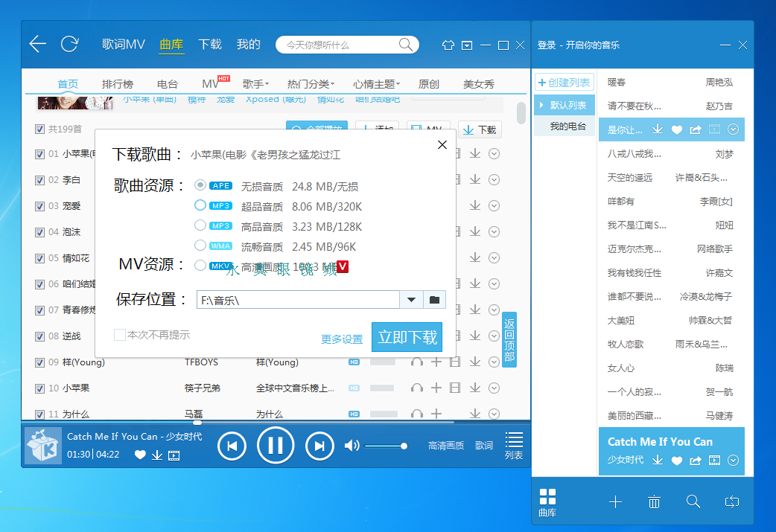Expand the 心情主题 dropdown
This screenshot has width=776, height=532.
click(376, 83)
